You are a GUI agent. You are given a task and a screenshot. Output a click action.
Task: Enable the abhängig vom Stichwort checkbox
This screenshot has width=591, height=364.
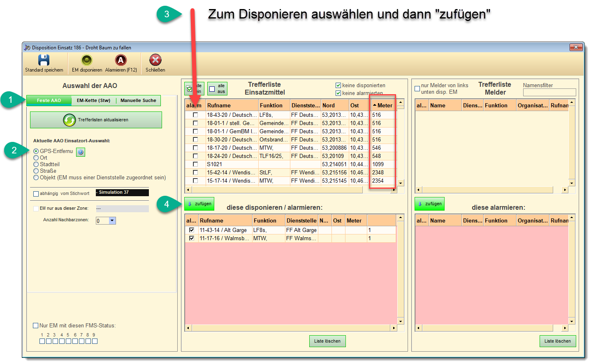pos(36,194)
